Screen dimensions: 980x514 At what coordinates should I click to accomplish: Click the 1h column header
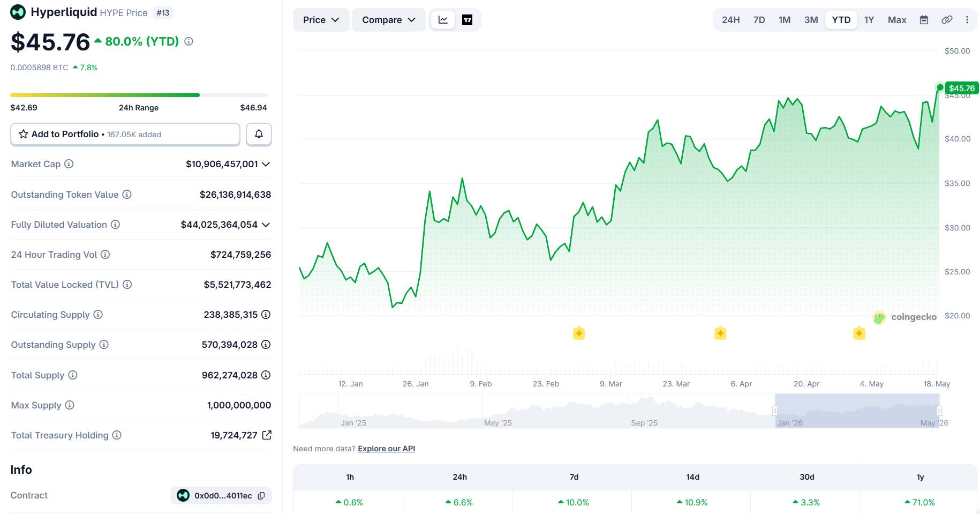coord(350,477)
